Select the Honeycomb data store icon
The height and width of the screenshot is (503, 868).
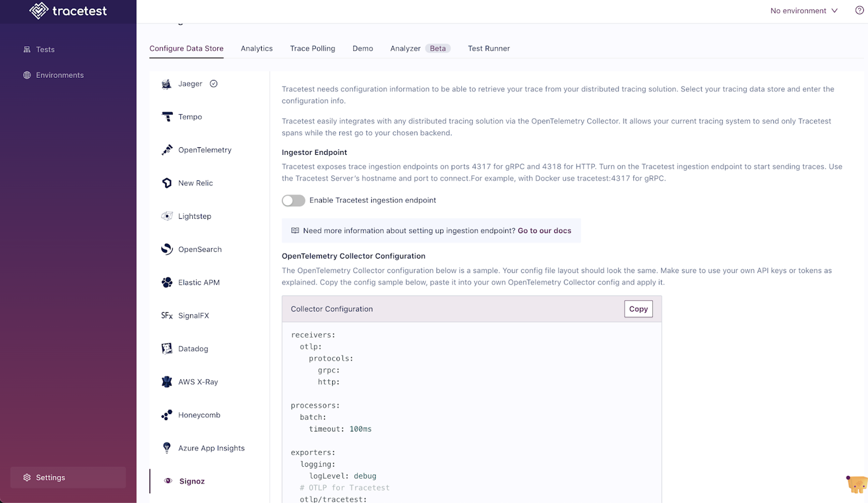pyautogui.click(x=167, y=415)
